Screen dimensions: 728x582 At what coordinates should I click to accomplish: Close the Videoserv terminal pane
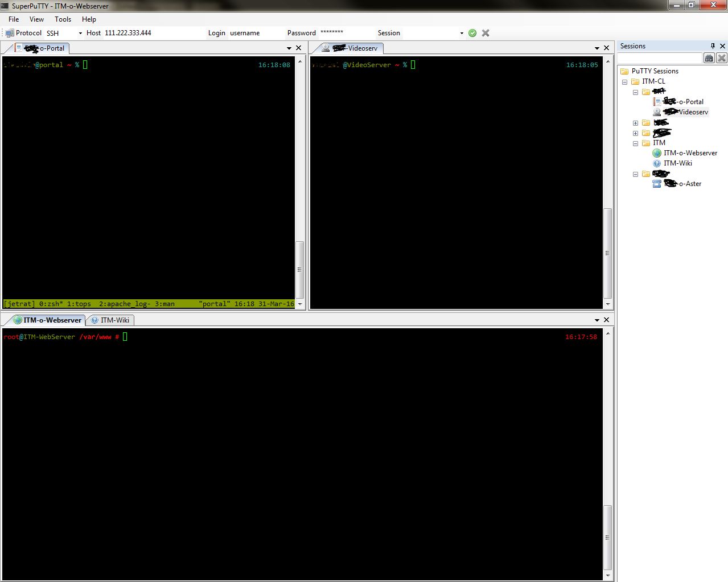tap(606, 48)
